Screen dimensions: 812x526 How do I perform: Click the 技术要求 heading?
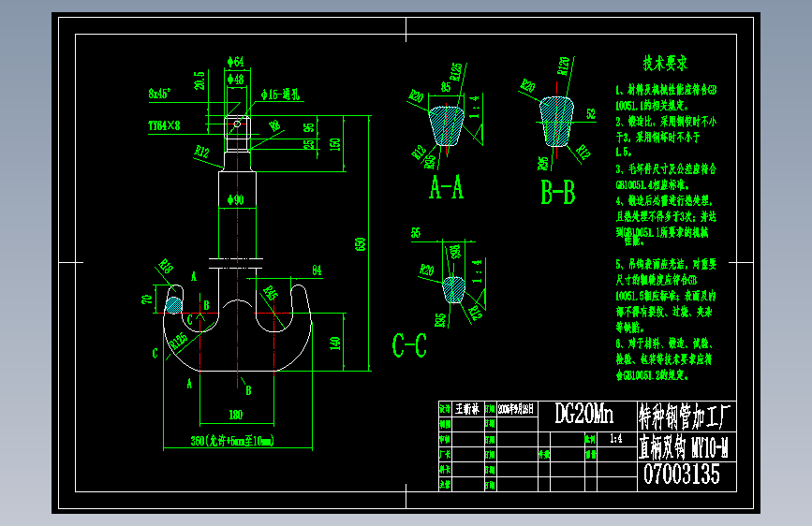(665, 63)
